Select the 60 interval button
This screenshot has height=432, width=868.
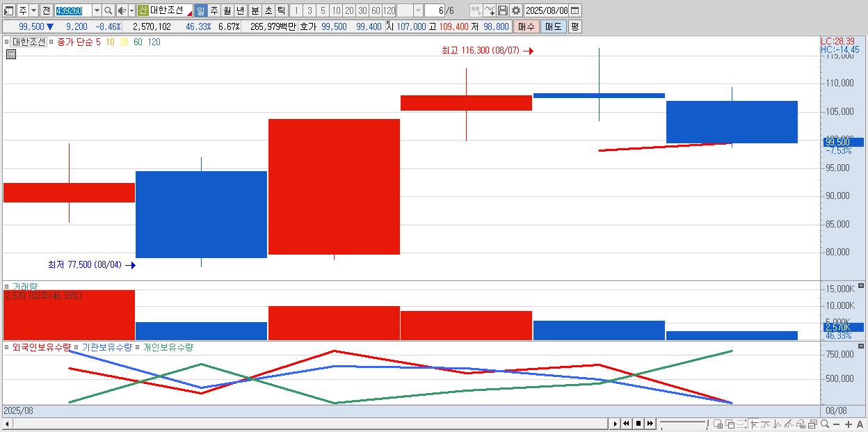pos(376,10)
